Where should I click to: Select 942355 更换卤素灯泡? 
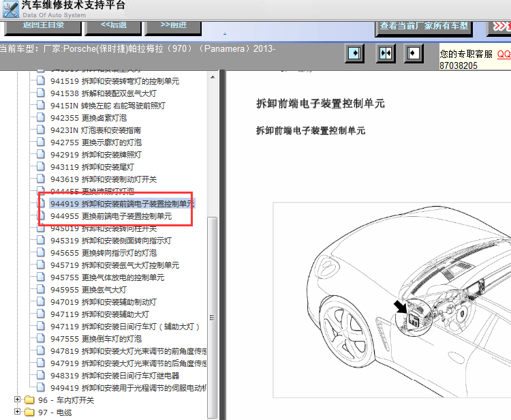click(x=89, y=118)
